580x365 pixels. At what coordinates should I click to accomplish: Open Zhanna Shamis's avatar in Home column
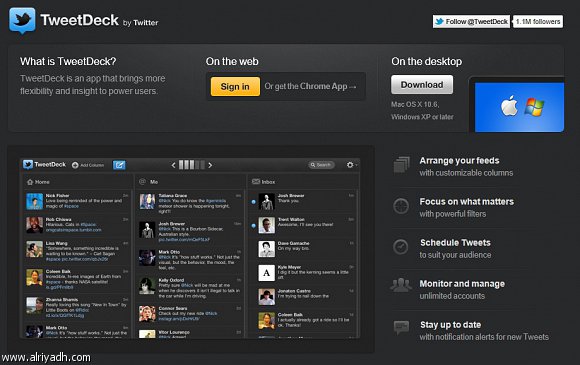click(x=34, y=305)
